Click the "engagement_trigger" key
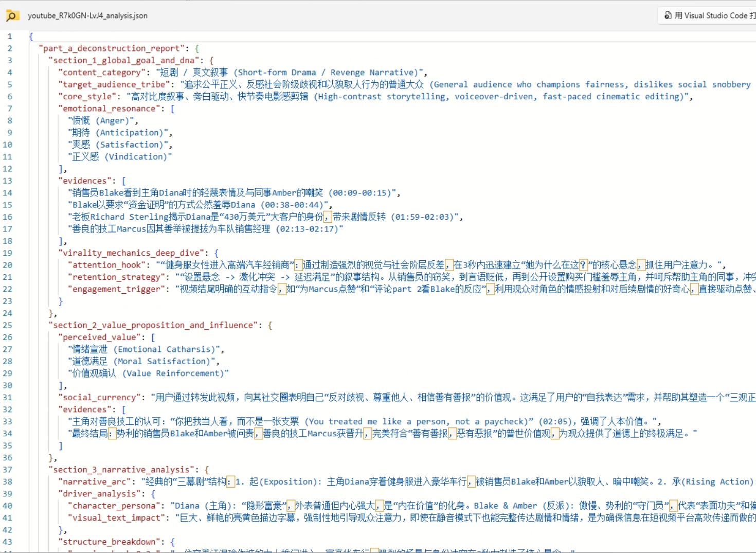756x553 pixels. pos(117,289)
